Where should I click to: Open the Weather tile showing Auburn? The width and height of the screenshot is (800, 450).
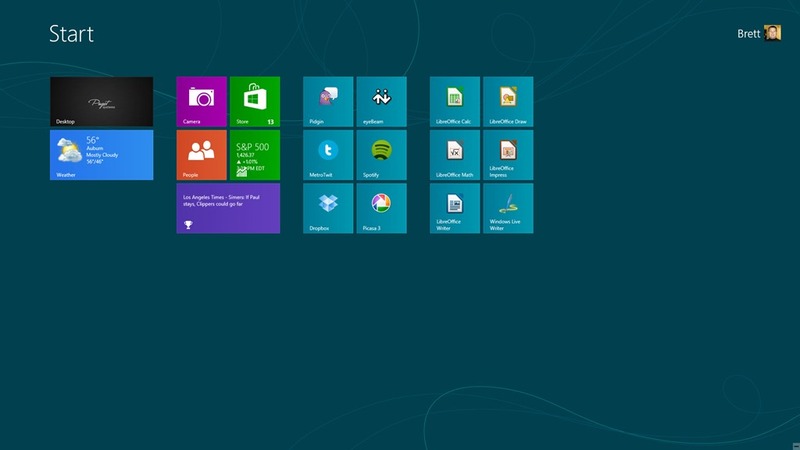coord(101,155)
